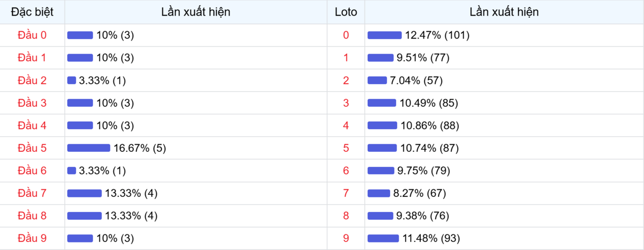Screen dimensions: 644x250
Task: Click the "13.33% (4)" value for Đầu 8
Action: click(x=131, y=216)
